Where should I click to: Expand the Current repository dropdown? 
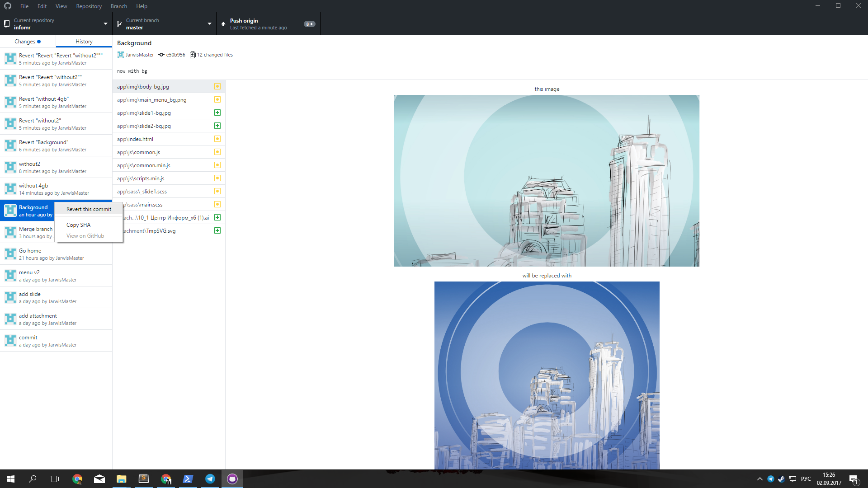click(x=56, y=24)
